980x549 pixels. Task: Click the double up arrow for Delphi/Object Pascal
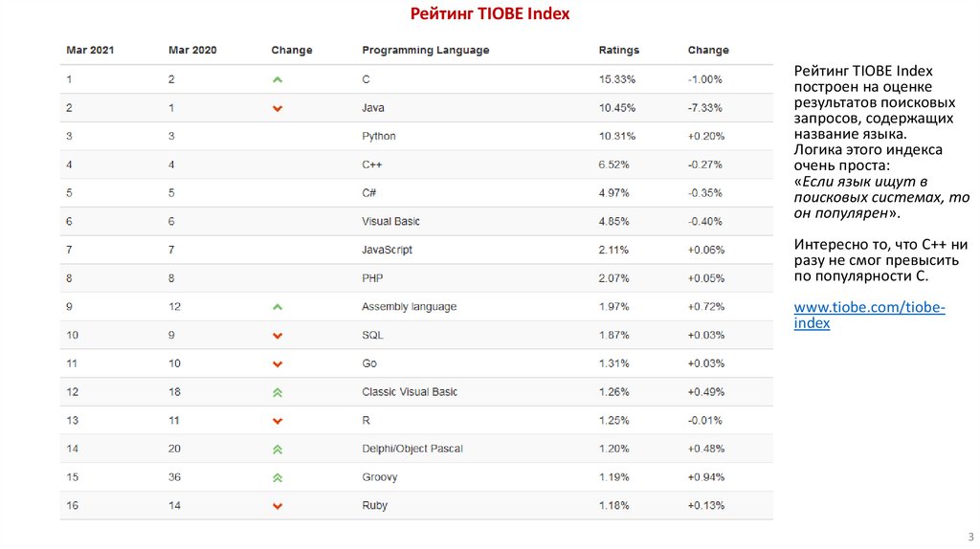pos(278,449)
